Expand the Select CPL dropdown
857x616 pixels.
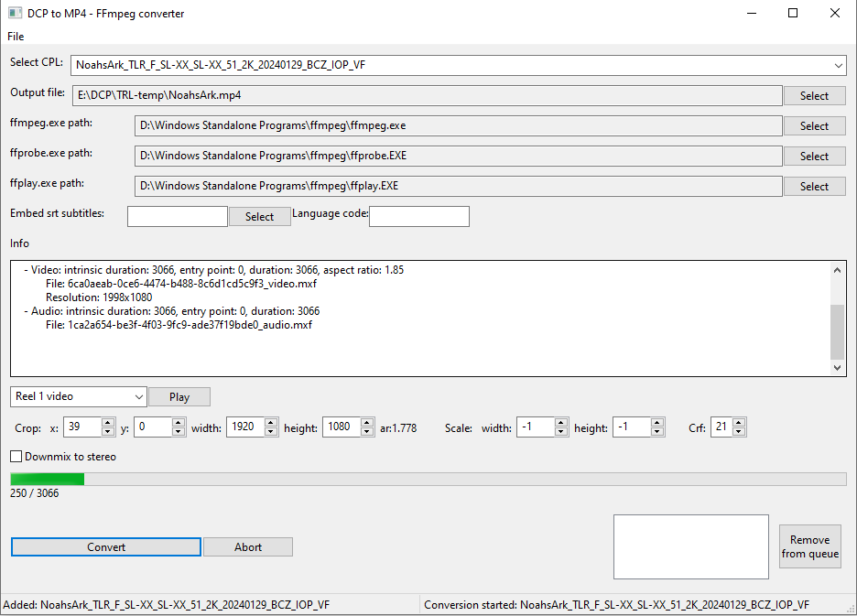tap(838, 65)
